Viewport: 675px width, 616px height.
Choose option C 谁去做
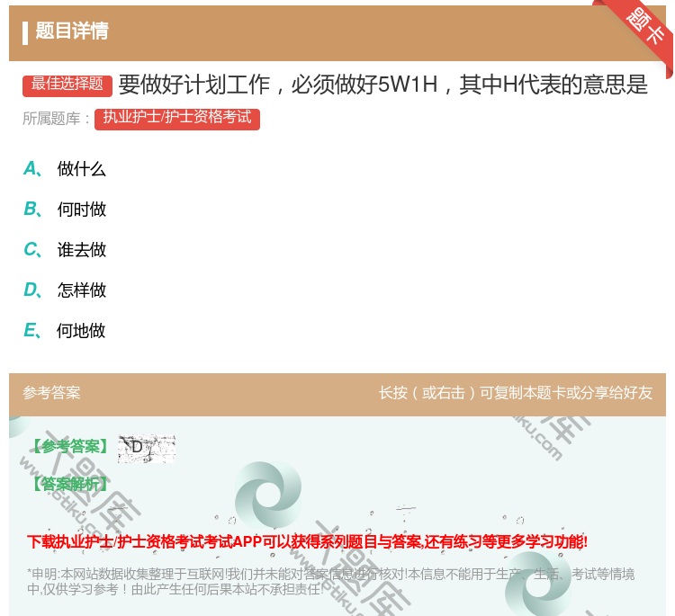pos(65,249)
